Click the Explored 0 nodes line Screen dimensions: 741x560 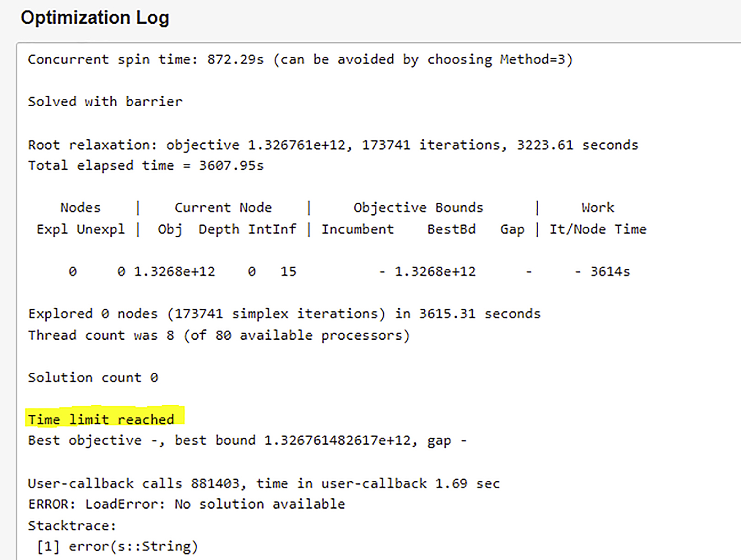tap(284, 314)
